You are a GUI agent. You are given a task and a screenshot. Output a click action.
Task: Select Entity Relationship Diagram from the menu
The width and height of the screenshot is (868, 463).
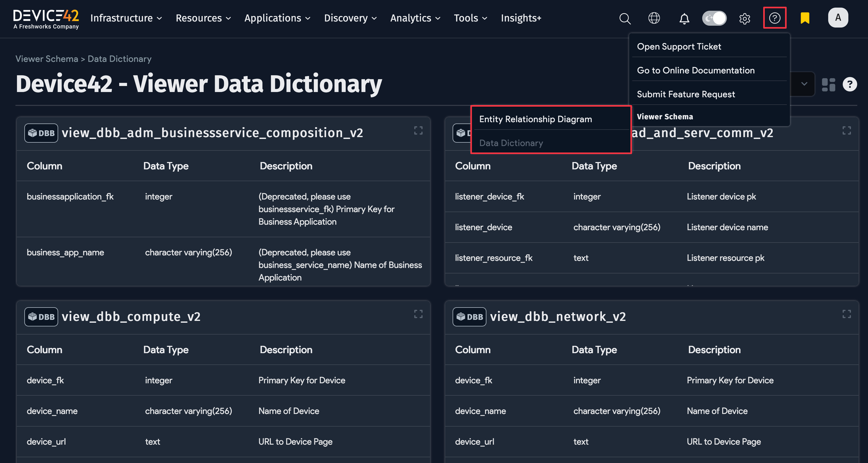pyautogui.click(x=535, y=119)
